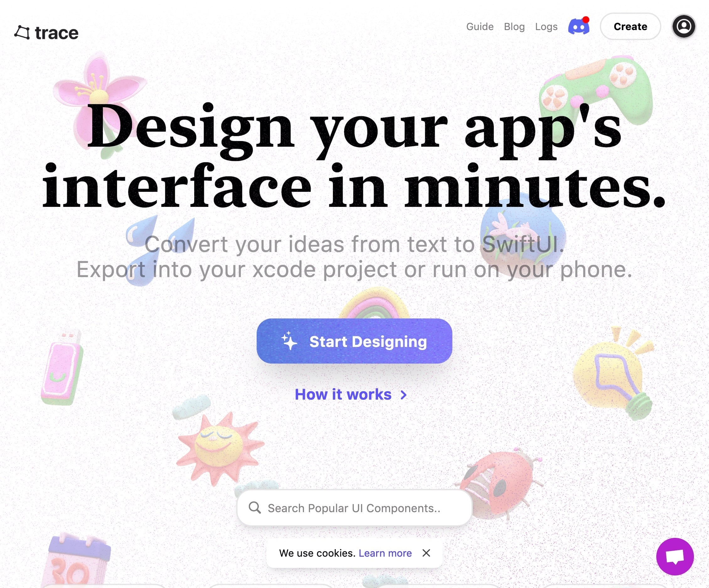Click the Create button
The image size is (709, 588).
(630, 26)
